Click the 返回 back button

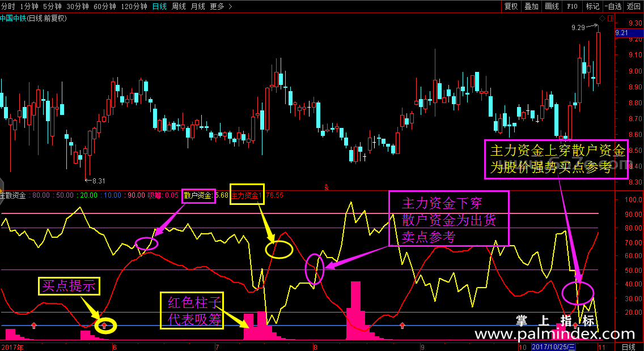tap(634, 6)
